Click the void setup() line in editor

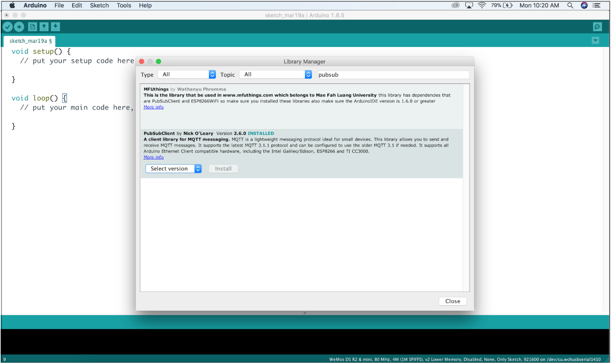[x=41, y=51]
